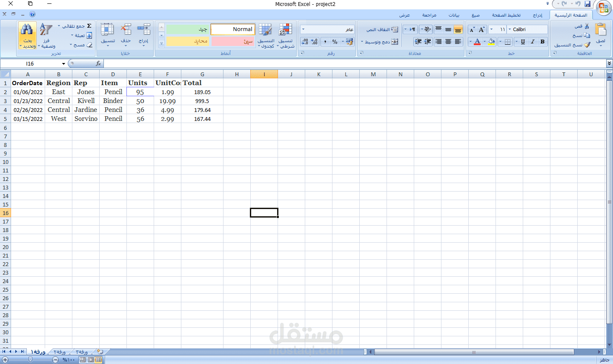Click the Clear (مسح) eraser icon
This screenshot has width=613, height=364.
(x=89, y=45)
